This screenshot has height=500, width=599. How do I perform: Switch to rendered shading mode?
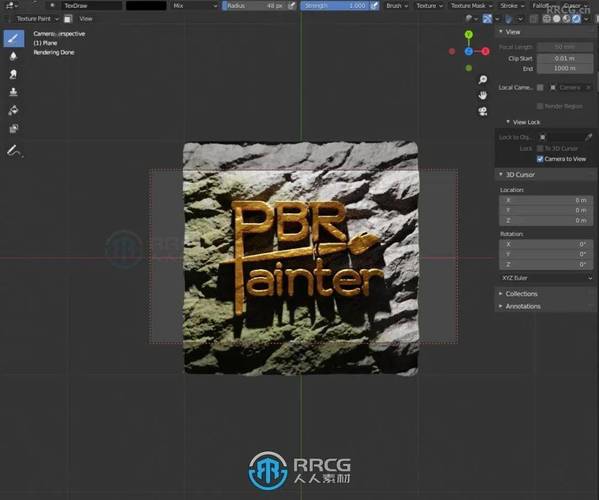(576, 19)
